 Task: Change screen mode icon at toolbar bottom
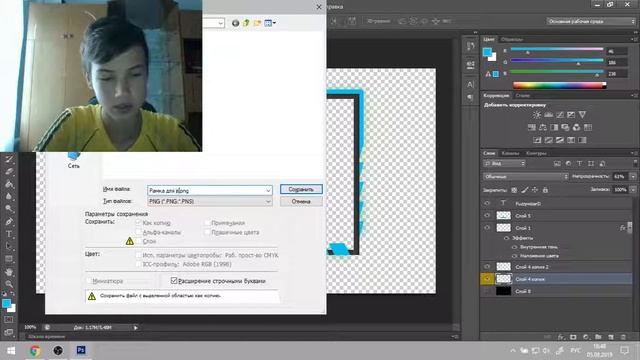coord(9,332)
